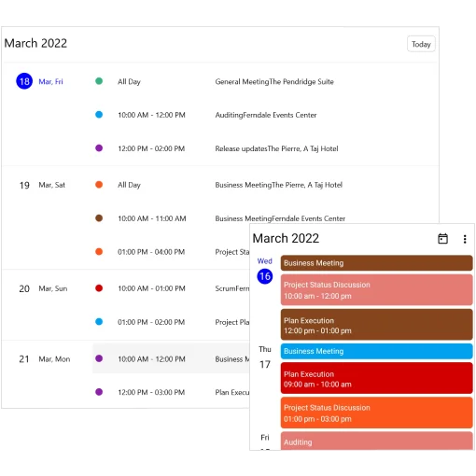
Task: Open brown Business Meeting all-day event on Wed
Action: (376, 263)
